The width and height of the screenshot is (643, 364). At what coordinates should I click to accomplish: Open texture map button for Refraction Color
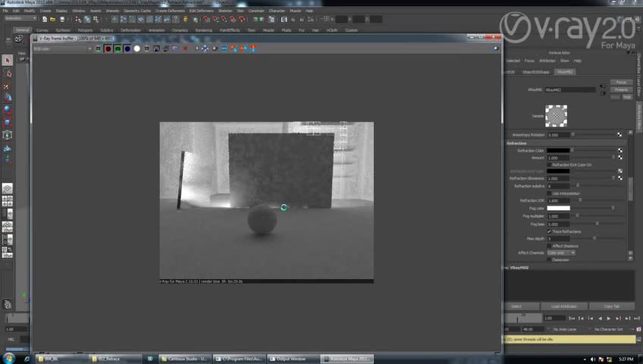click(x=620, y=150)
